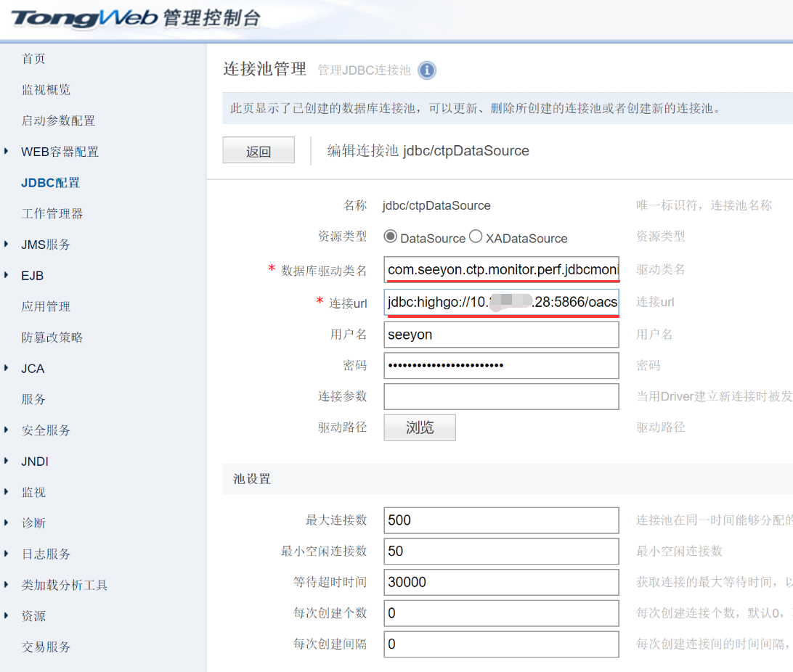Open the 服务 menu item
Image resolution: width=793 pixels, height=672 pixels.
point(33,399)
